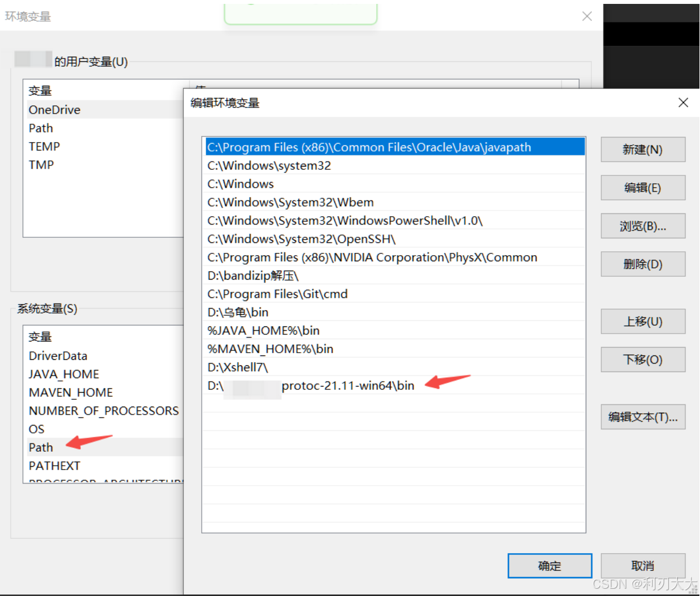This screenshot has height=596, width=700.
Task: Select the D:\bandizip解压\ entry
Action: 395,276
